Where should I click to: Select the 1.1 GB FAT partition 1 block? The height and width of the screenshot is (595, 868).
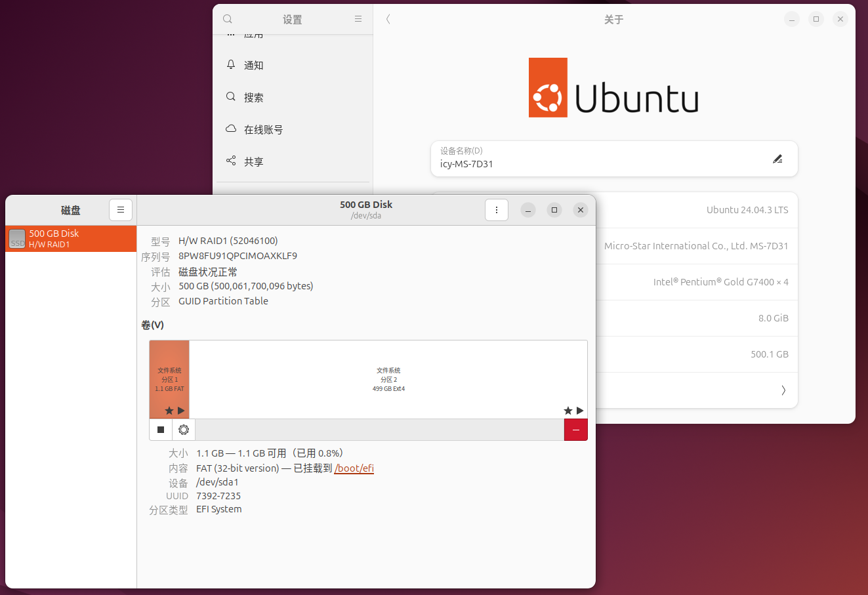[x=169, y=379]
